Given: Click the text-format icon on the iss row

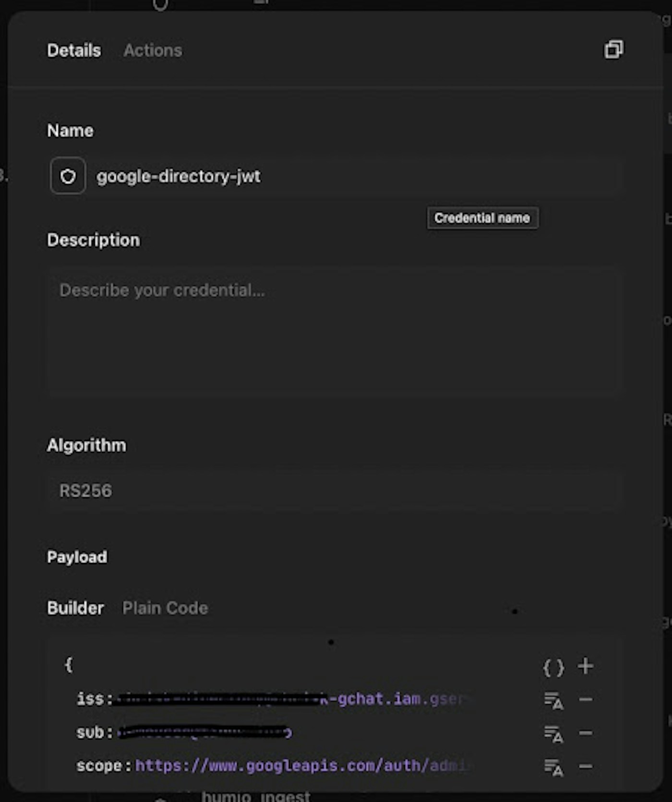Looking at the screenshot, I should (x=553, y=700).
